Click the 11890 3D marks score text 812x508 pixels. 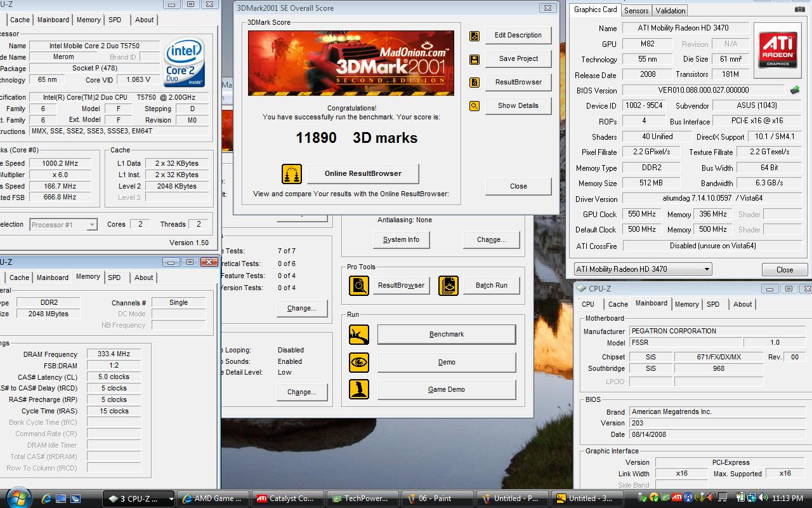[x=357, y=138]
